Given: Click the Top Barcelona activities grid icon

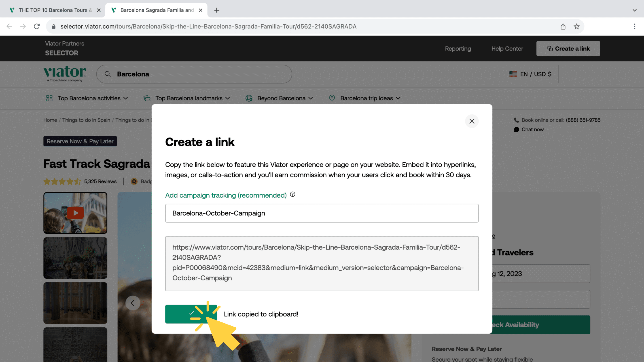Looking at the screenshot, I should click(49, 98).
